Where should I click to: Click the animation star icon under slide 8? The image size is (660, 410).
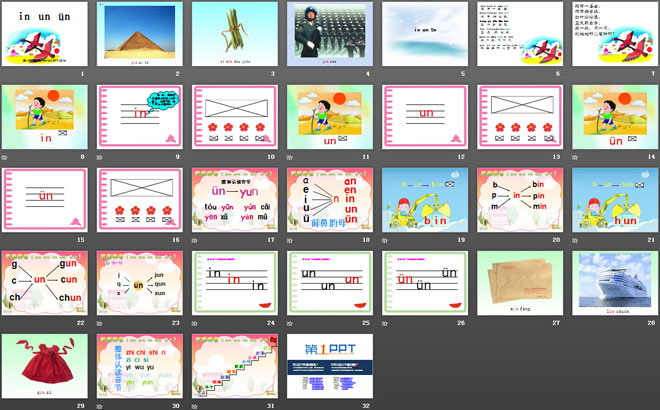coord(6,157)
